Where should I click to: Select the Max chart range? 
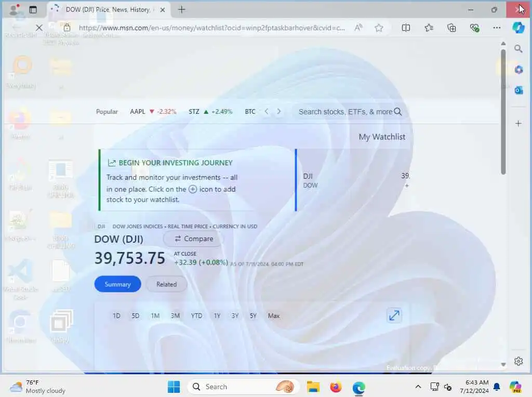click(274, 316)
